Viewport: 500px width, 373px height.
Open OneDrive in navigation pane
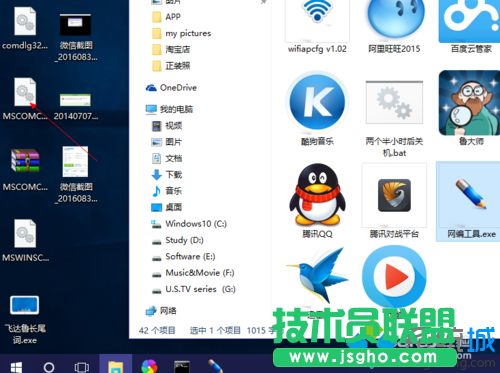click(x=171, y=88)
